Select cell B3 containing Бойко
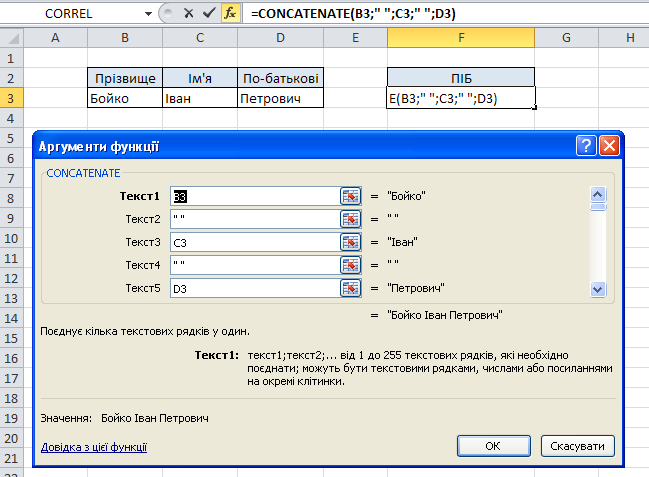649x477 pixels. [124, 98]
